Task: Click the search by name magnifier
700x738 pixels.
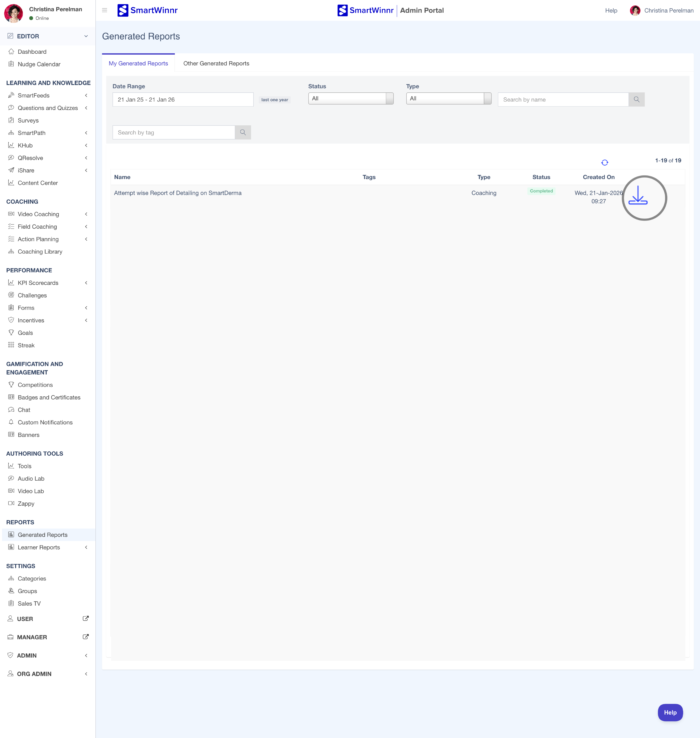Action: (636, 100)
